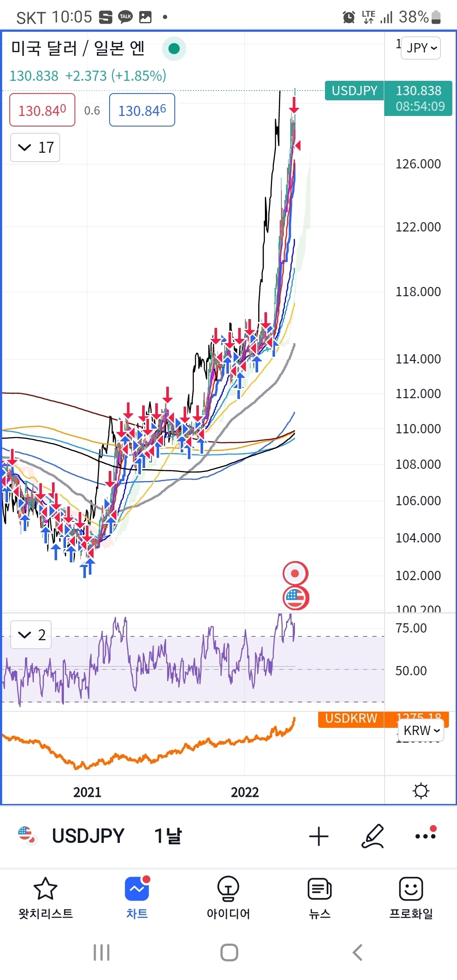Tap the 130.838 +2.373 (+1.85%) price change text

click(x=88, y=76)
